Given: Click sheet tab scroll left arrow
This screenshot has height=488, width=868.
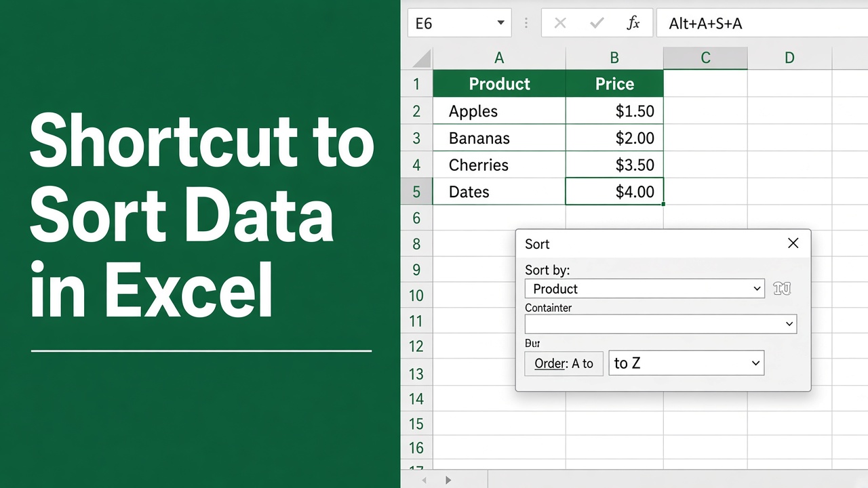Looking at the screenshot, I should [425, 480].
